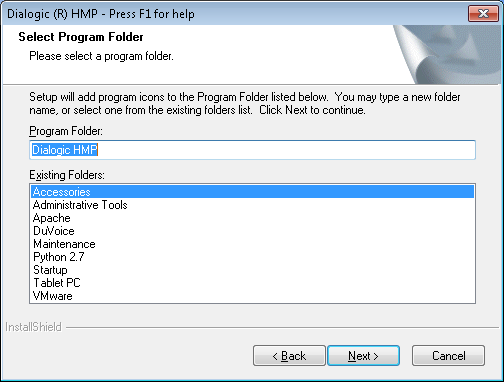
Task: Go back using the Back button
Action: point(289,356)
